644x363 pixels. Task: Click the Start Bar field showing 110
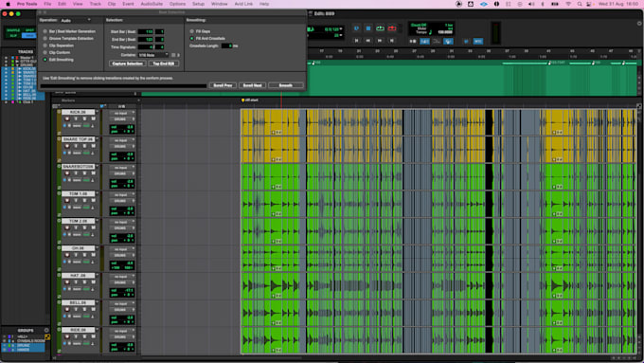pyautogui.click(x=146, y=31)
